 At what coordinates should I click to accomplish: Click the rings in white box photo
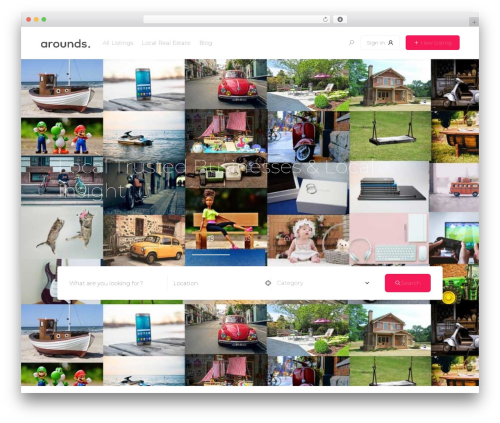(x=308, y=188)
